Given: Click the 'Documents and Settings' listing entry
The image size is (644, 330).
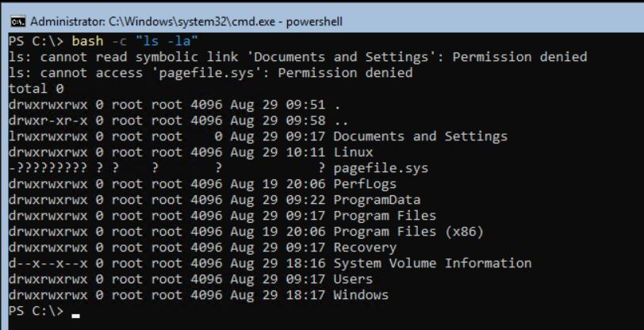Looking at the screenshot, I should [x=420, y=136].
